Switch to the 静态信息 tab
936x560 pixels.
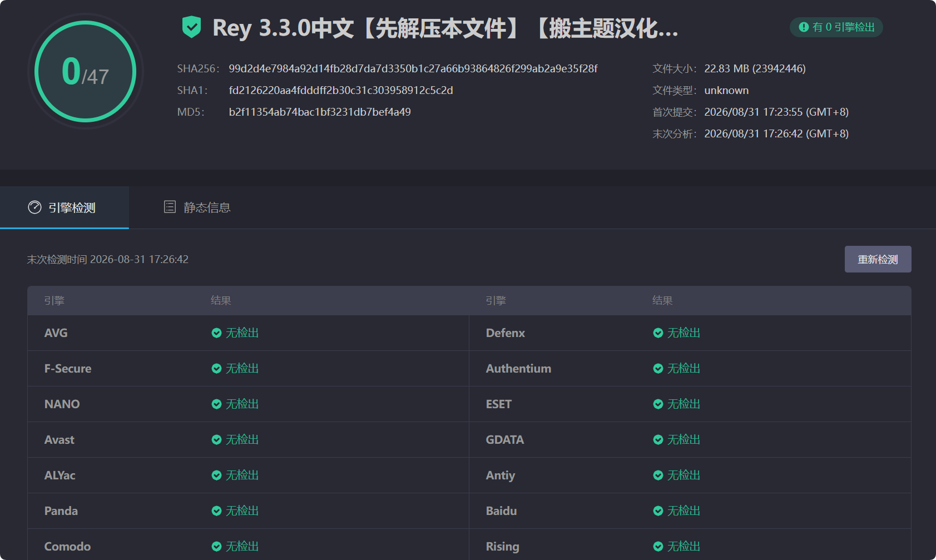coord(197,207)
